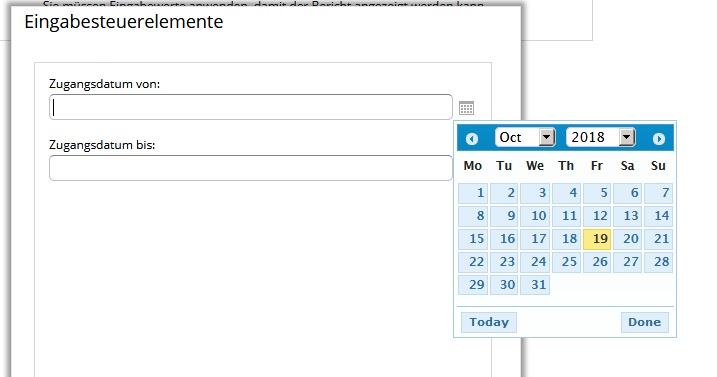This screenshot has width=717, height=377.
Task: Select October 11 in the calendar
Action: 566,216
